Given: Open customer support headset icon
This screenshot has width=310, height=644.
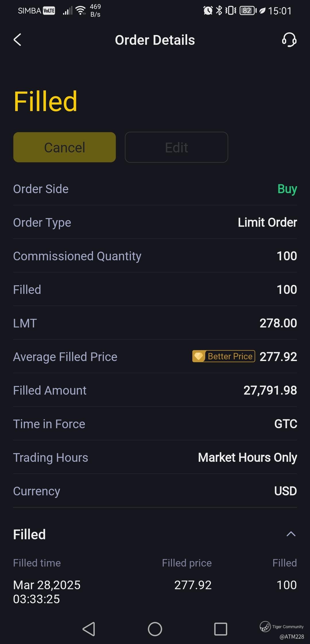Looking at the screenshot, I should pos(289,40).
